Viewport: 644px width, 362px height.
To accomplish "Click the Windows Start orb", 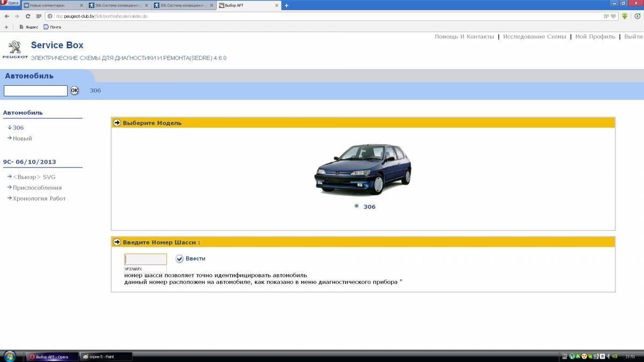I will [x=10, y=356].
